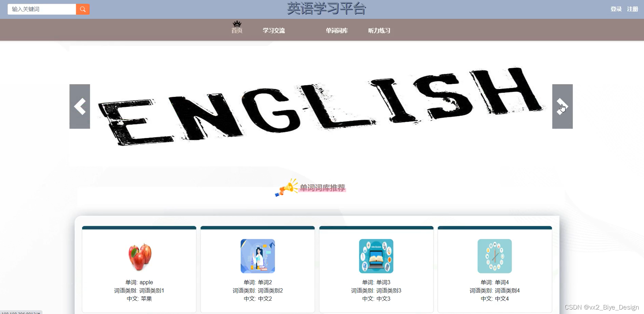The image size is (644, 314).
Task: Click the orange search magnifier icon
Action: click(x=82, y=9)
